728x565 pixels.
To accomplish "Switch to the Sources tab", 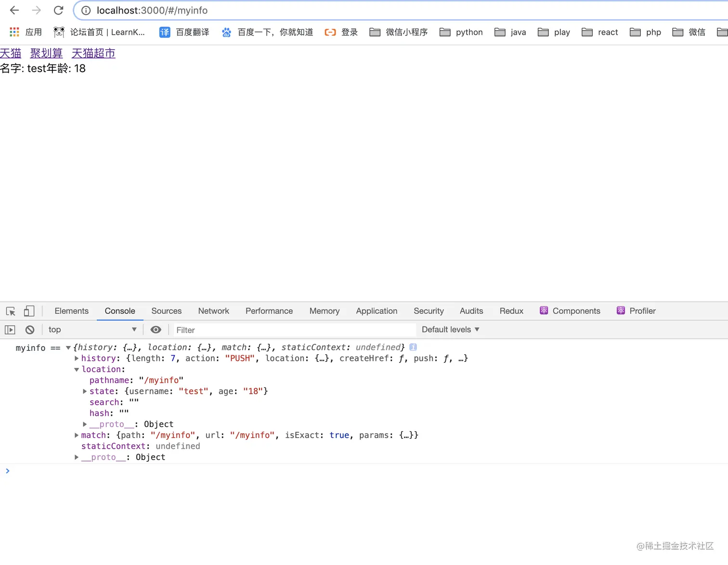I will tap(167, 311).
